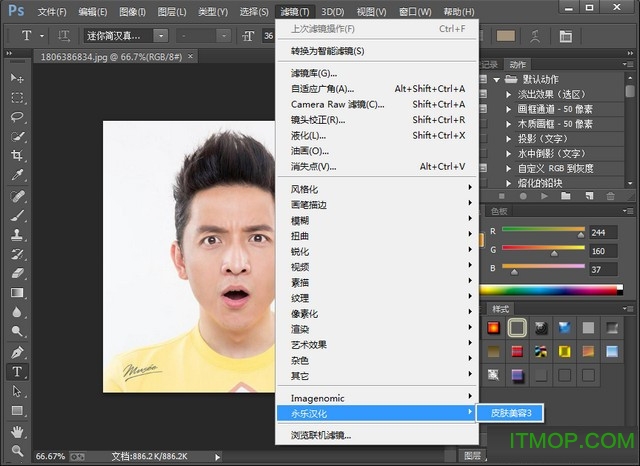Image resolution: width=640 pixels, height=466 pixels.
Task: Activate the Hand tool
Action: (x=17, y=431)
